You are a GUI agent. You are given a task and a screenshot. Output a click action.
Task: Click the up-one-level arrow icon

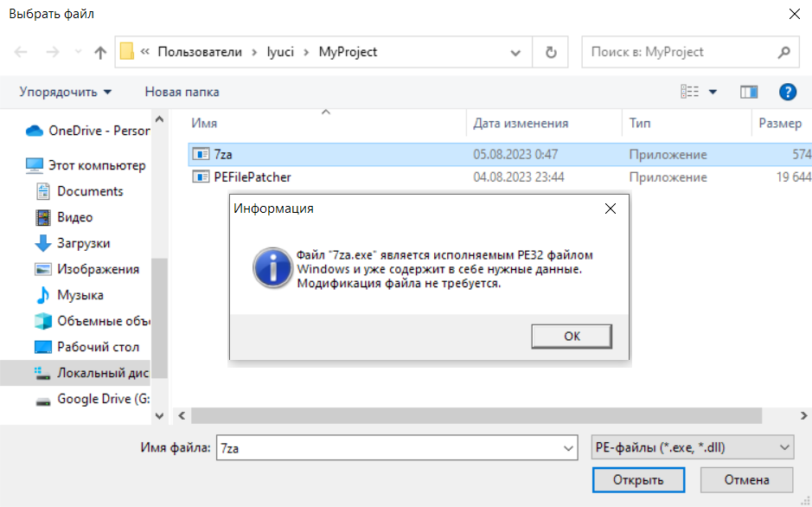click(x=100, y=52)
